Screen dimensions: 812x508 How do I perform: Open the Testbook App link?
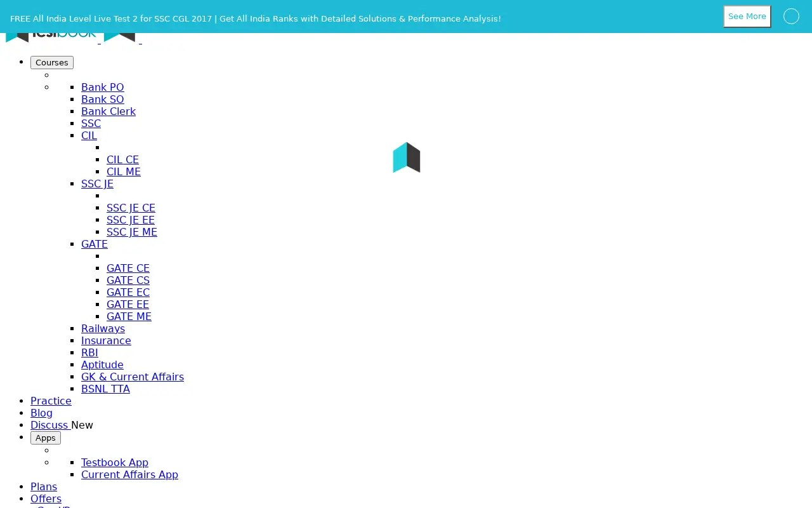[x=115, y=462]
